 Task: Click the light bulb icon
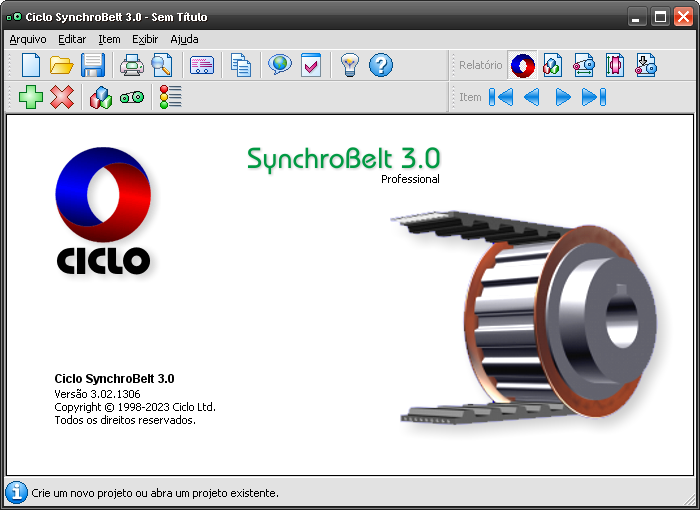click(x=350, y=65)
